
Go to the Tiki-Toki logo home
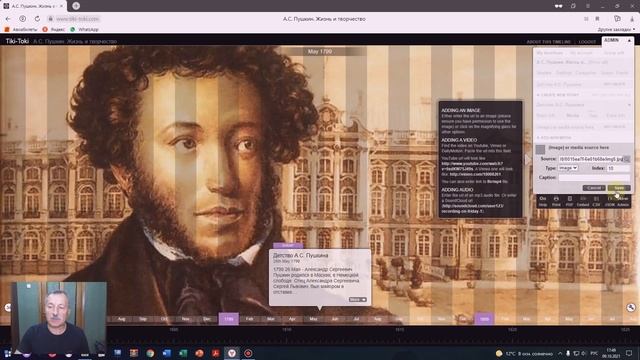point(17,41)
